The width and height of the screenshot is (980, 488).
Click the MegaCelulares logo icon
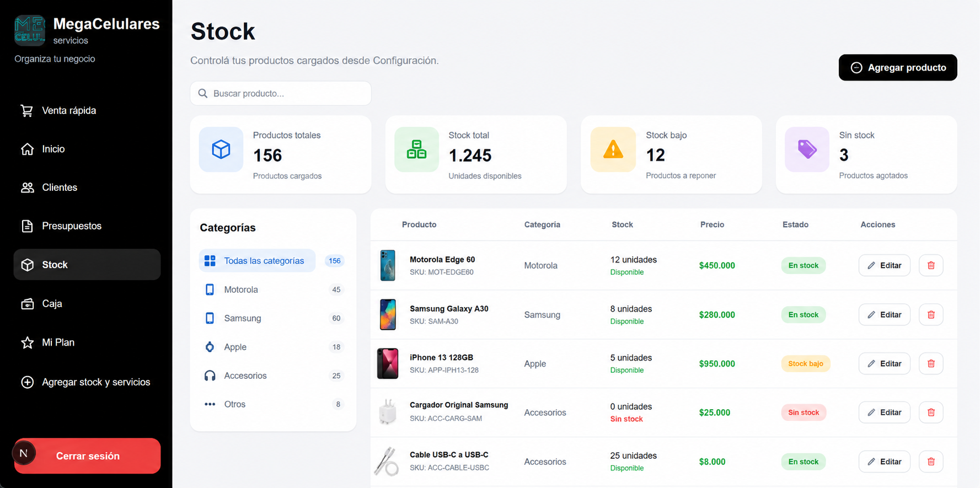tap(30, 30)
